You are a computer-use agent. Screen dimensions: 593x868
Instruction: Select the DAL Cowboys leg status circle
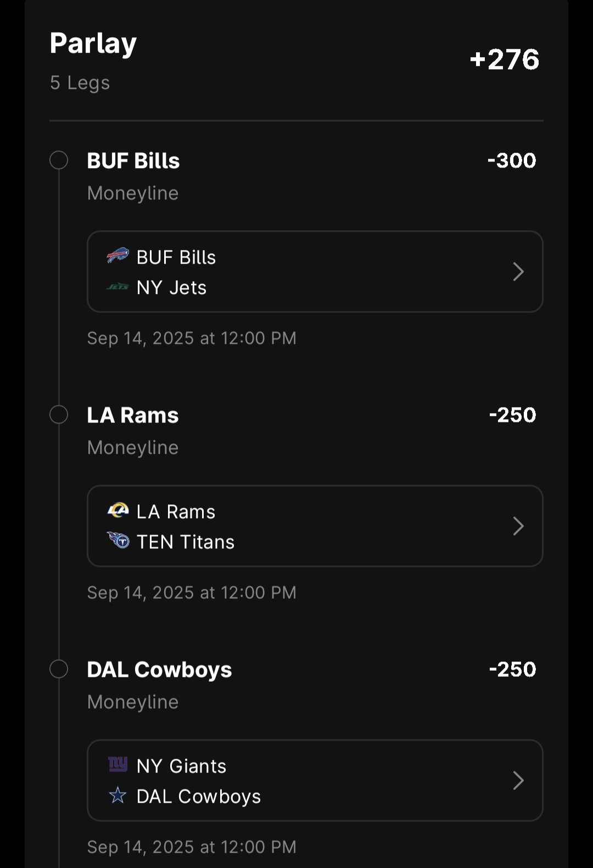[59, 669]
